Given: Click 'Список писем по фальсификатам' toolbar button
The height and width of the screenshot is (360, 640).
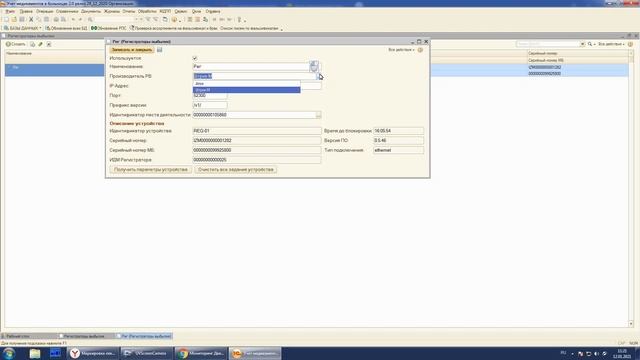Looking at the screenshot, I should coord(249,29).
